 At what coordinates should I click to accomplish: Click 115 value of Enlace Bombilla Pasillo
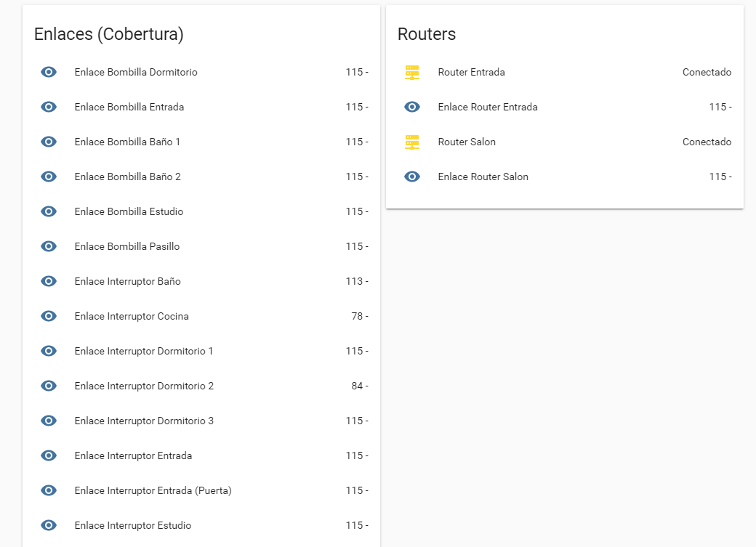point(357,246)
